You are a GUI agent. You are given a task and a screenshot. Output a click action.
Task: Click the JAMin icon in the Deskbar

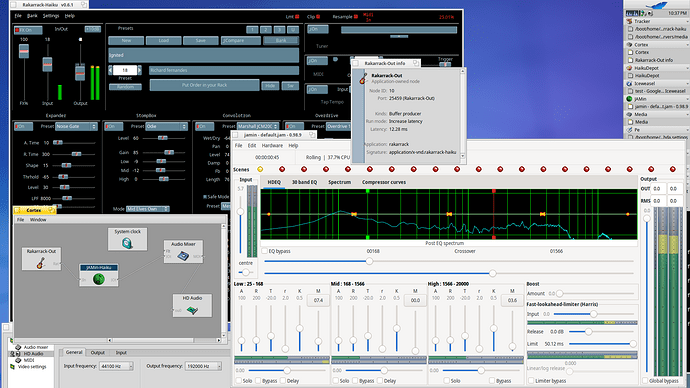pos(629,99)
